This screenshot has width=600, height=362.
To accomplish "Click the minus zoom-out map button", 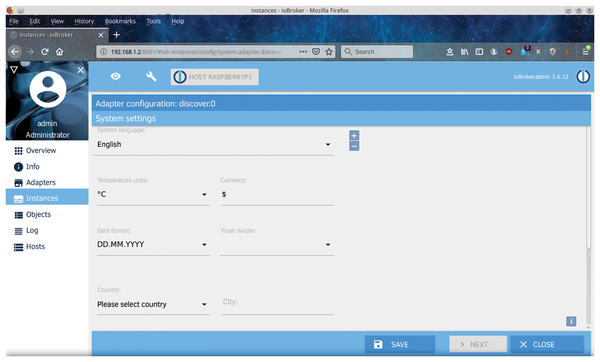I will click(x=354, y=146).
